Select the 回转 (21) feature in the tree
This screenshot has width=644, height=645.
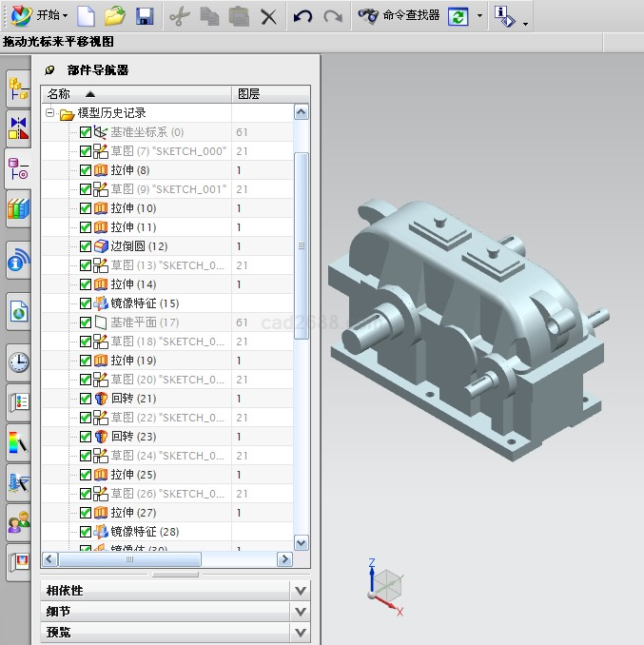pyautogui.click(x=133, y=399)
